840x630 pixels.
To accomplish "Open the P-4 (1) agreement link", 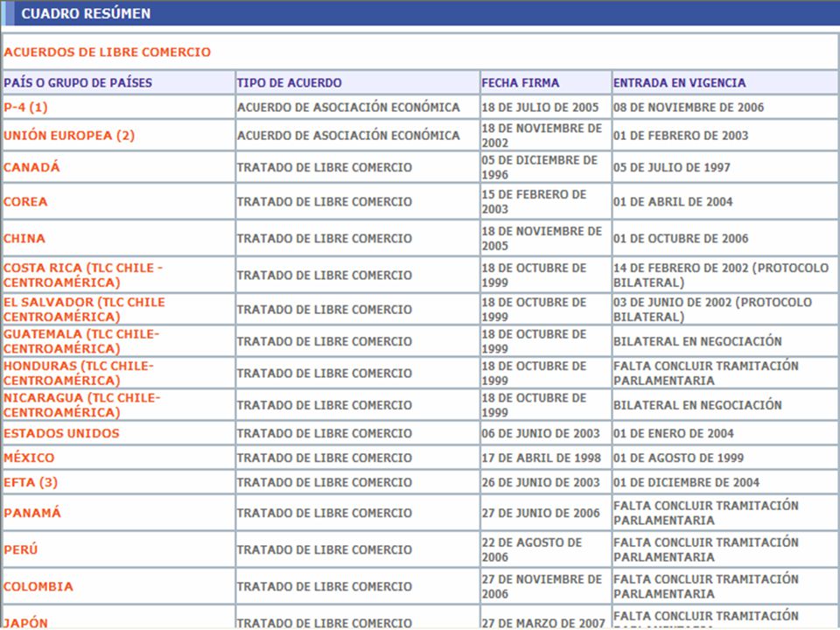I will pyautogui.click(x=25, y=107).
